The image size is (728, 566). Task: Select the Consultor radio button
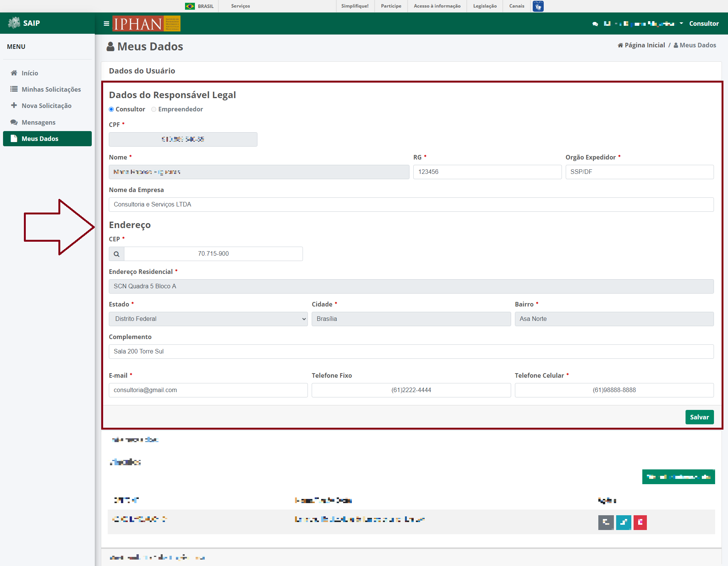(x=111, y=109)
